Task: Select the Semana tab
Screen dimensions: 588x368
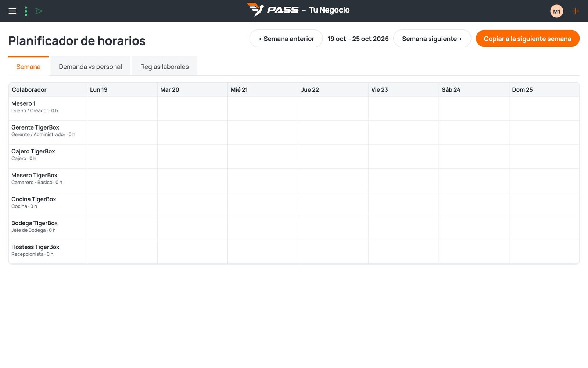Action: click(28, 67)
